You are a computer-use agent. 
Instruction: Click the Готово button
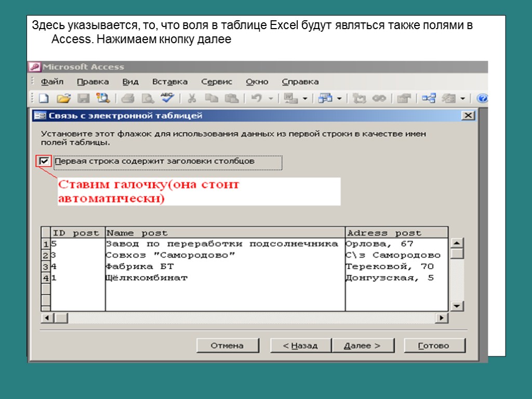tap(434, 345)
